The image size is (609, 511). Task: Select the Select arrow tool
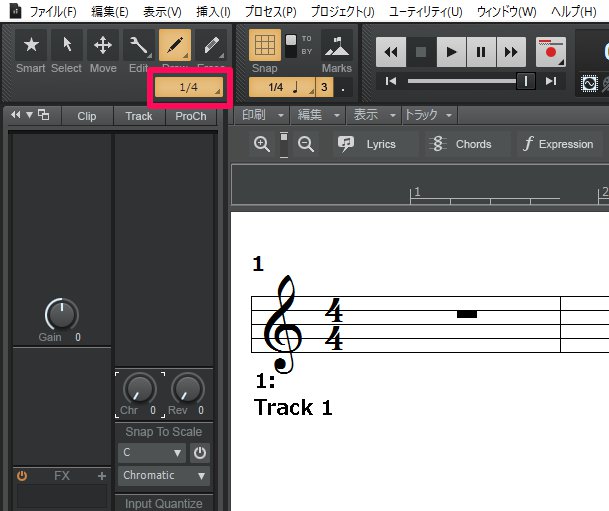[67, 45]
